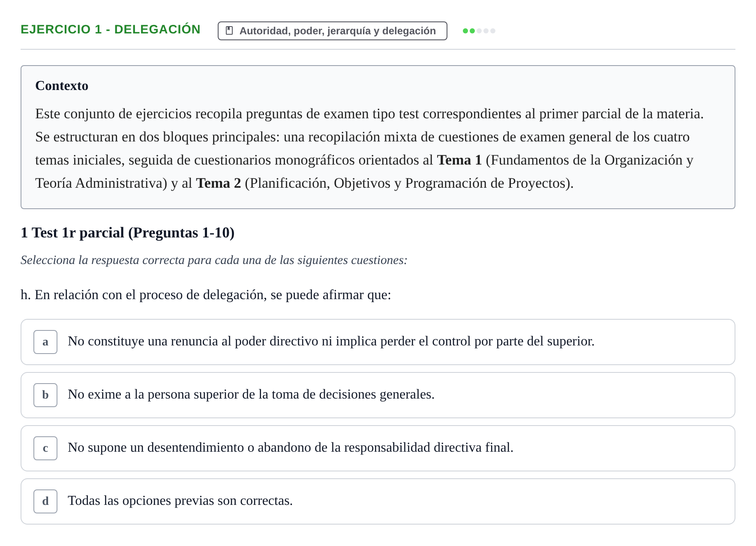The image size is (756, 546).
Task: Select answer option d letter box
Action: 45,501
